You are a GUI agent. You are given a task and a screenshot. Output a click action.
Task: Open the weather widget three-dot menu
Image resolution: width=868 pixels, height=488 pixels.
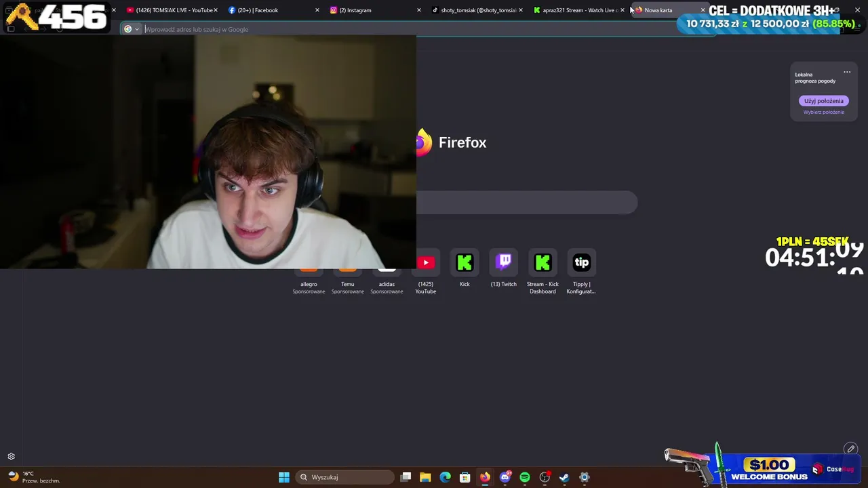pyautogui.click(x=847, y=72)
